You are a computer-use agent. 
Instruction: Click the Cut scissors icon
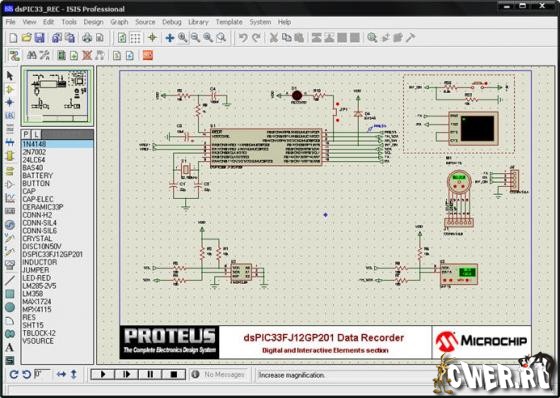point(274,38)
